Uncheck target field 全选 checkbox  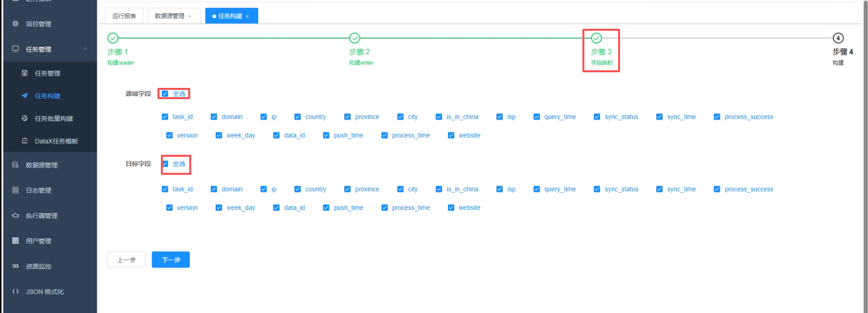point(165,164)
